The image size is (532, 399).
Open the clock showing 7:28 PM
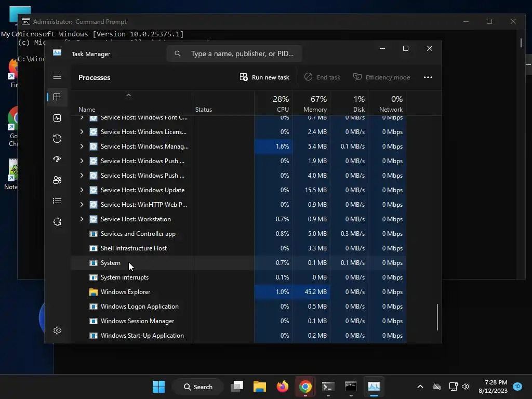point(493,387)
